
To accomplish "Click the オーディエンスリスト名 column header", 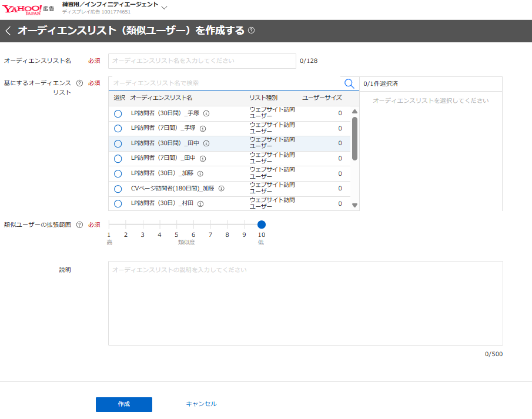I will point(161,98).
